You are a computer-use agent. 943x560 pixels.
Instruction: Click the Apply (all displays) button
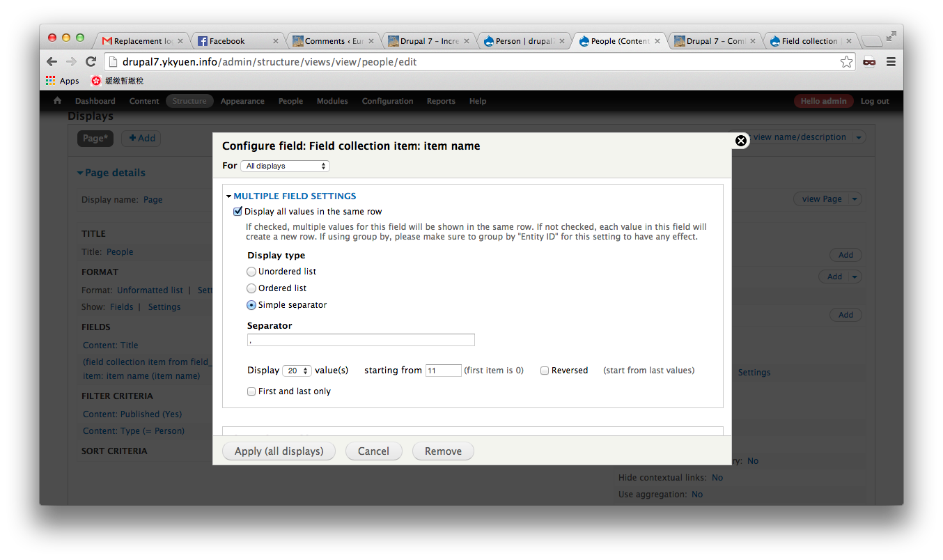click(x=279, y=451)
